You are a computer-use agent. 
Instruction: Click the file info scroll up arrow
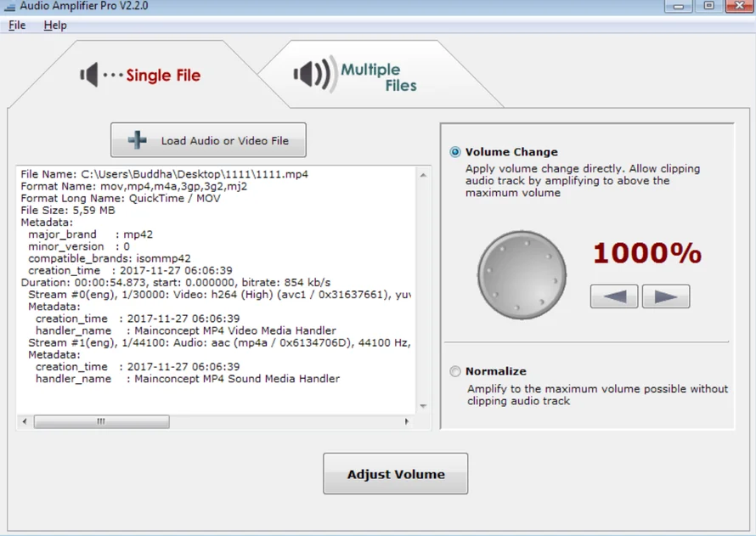(423, 176)
